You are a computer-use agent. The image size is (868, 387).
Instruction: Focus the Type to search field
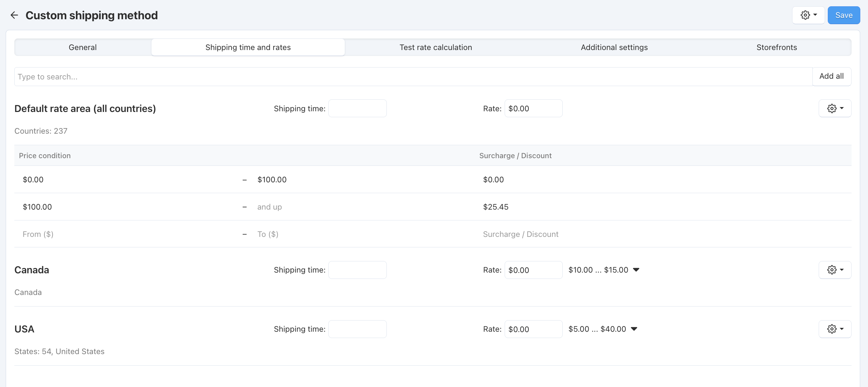(x=413, y=77)
